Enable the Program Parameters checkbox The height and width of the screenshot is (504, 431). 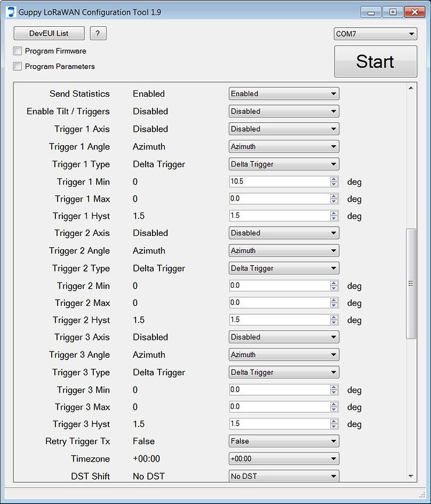point(17,66)
